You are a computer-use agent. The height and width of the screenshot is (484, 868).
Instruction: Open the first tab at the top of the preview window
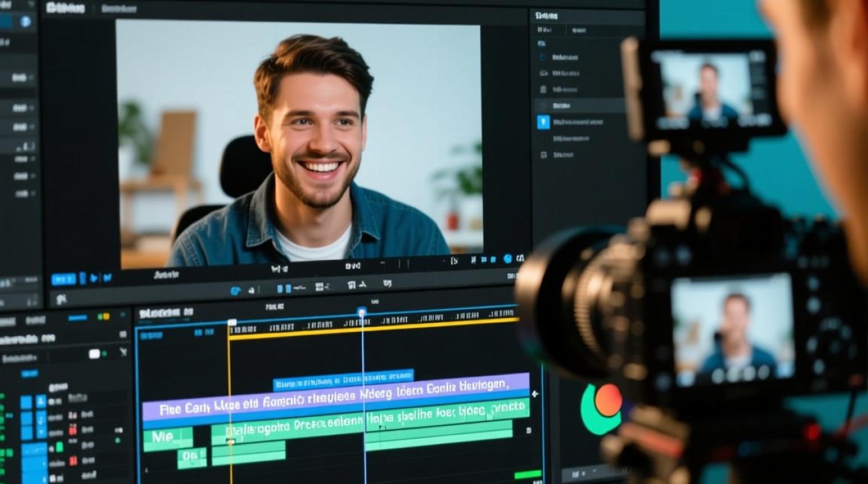pyautogui.click(x=66, y=8)
